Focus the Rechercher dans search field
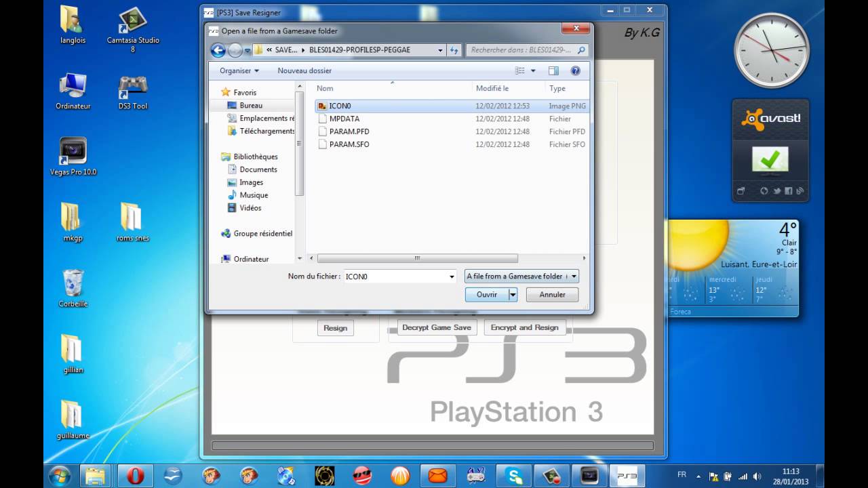868x488 pixels. pyautogui.click(x=521, y=50)
